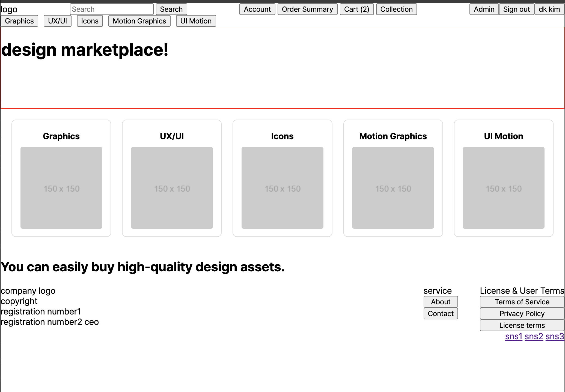Image resolution: width=565 pixels, height=392 pixels.
Task: Click the UI Motion card thumbnail
Action: click(x=503, y=188)
